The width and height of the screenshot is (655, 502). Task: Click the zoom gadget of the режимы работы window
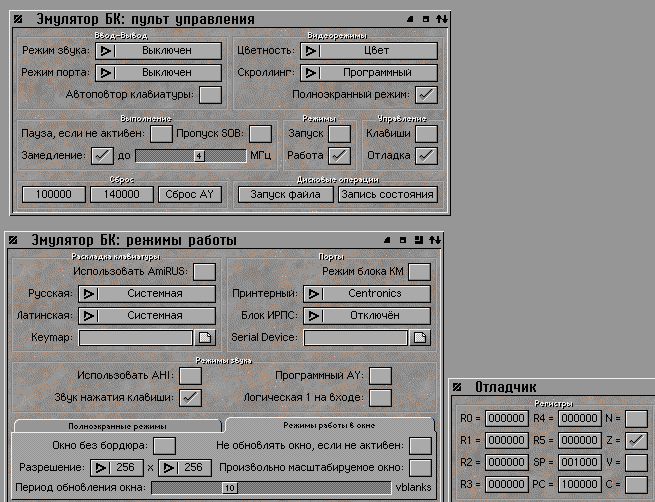point(403,240)
